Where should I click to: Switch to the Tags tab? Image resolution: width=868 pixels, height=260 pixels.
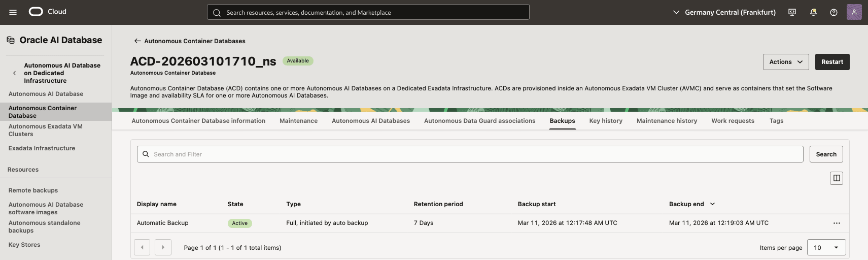tap(776, 121)
